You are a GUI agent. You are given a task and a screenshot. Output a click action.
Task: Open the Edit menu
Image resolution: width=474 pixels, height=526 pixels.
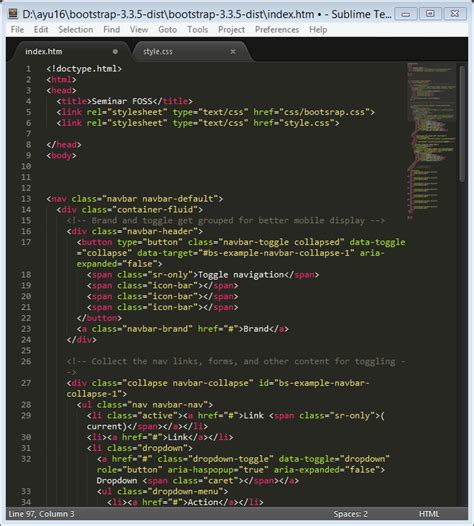tap(41, 30)
